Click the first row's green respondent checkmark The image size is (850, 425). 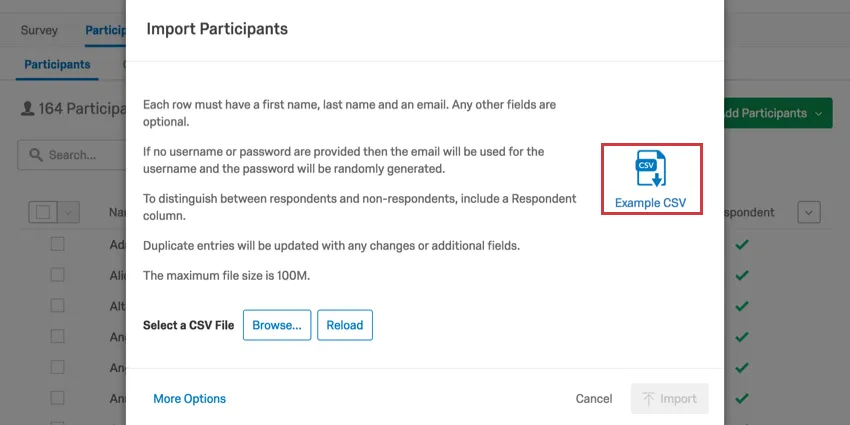click(741, 244)
